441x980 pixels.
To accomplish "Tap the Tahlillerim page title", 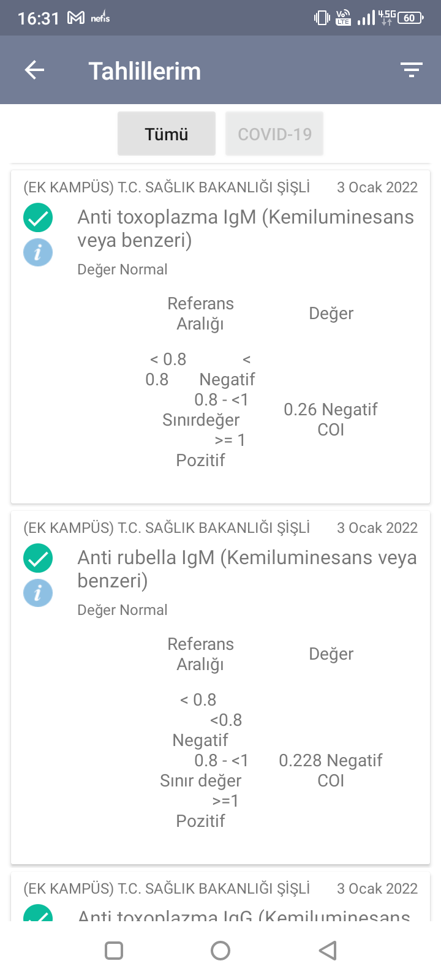I will click(x=145, y=71).
